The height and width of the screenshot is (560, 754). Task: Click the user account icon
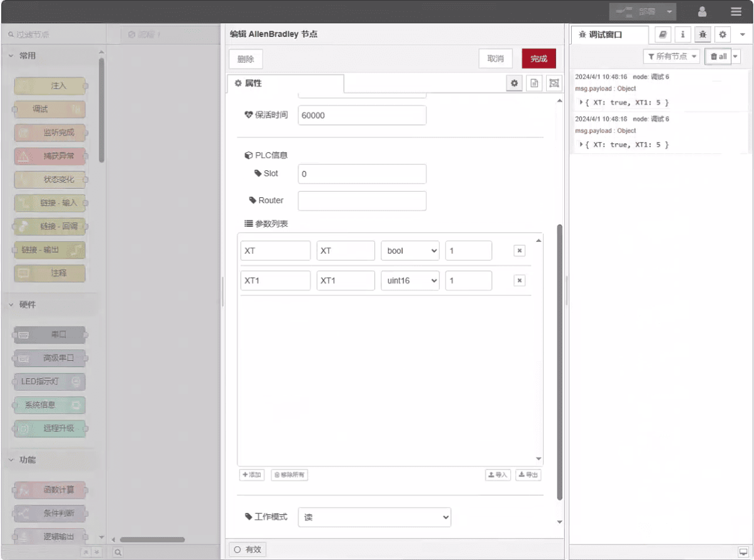(702, 11)
